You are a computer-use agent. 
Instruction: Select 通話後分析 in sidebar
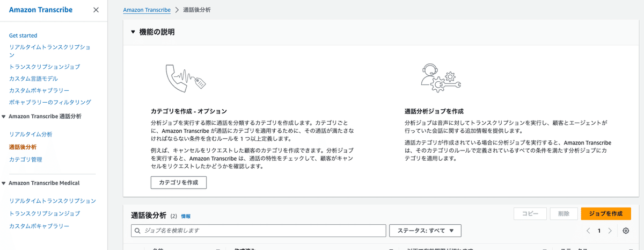pyautogui.click(x=23, y=147)
